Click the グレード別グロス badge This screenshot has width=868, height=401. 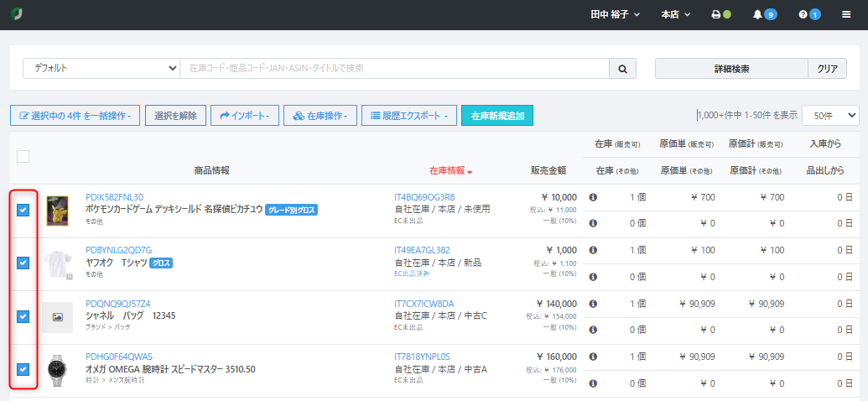coord(292,210)
